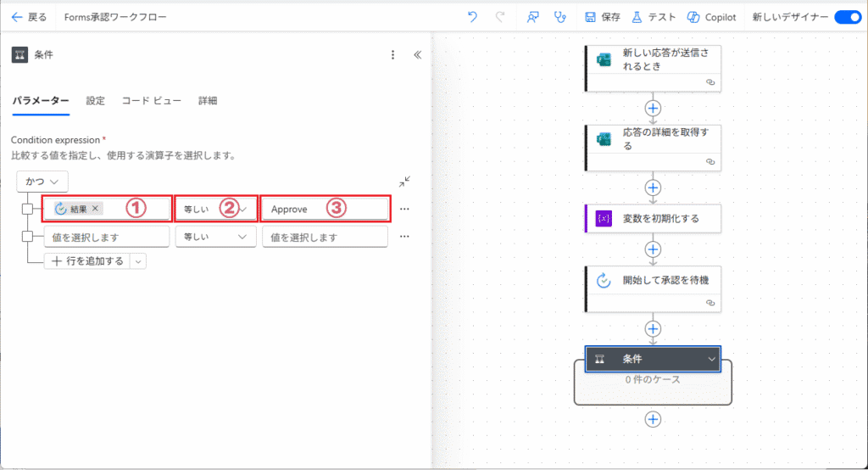
Task: Switch to the 設定 tab
Action: pos(95,101)
